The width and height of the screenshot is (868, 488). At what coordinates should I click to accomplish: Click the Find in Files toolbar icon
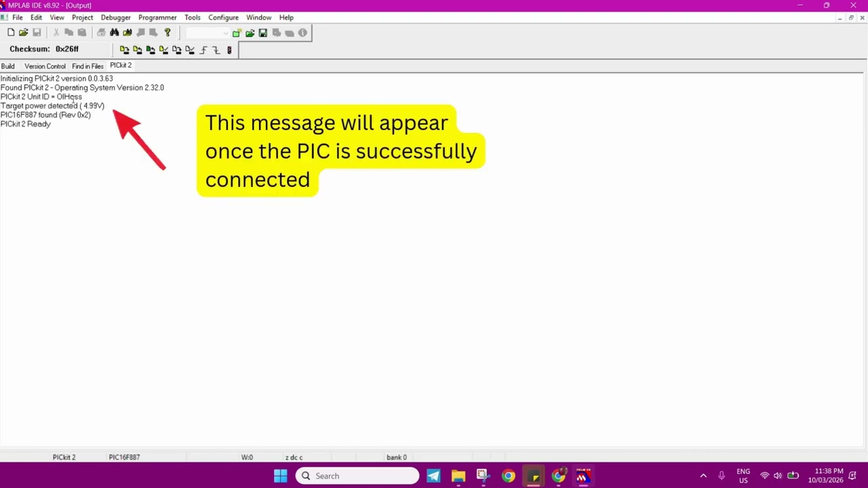[127, 33]
